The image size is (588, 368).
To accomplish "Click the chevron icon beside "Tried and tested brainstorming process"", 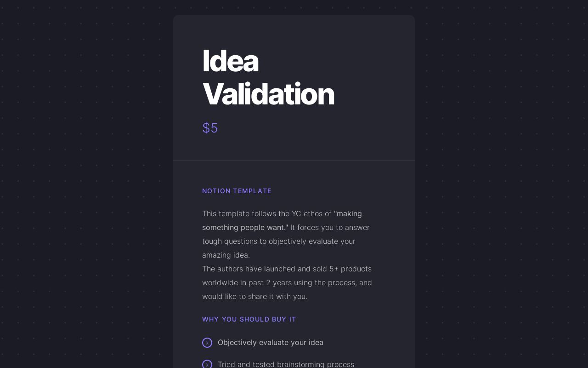I will click(x=207, y=364).
